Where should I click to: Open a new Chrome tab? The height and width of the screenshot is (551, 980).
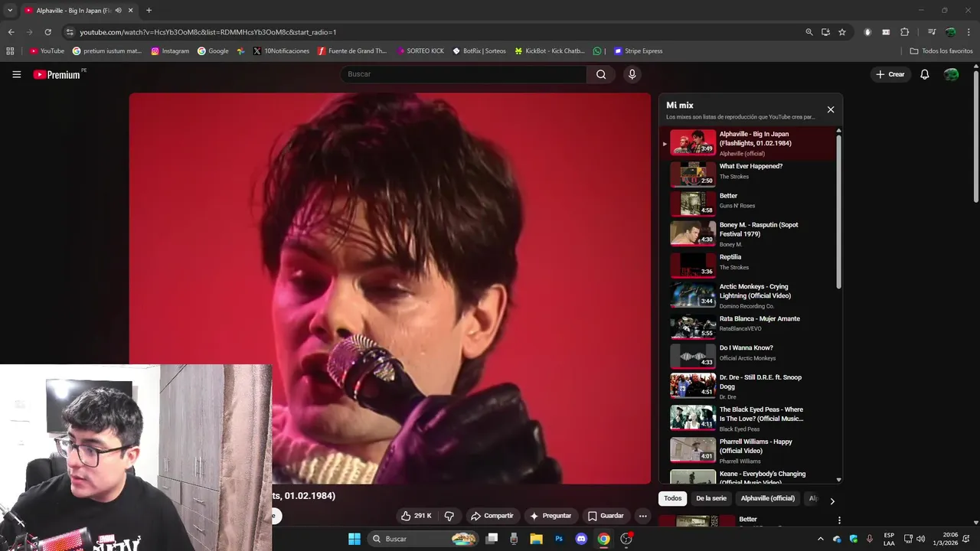(149, 11)
